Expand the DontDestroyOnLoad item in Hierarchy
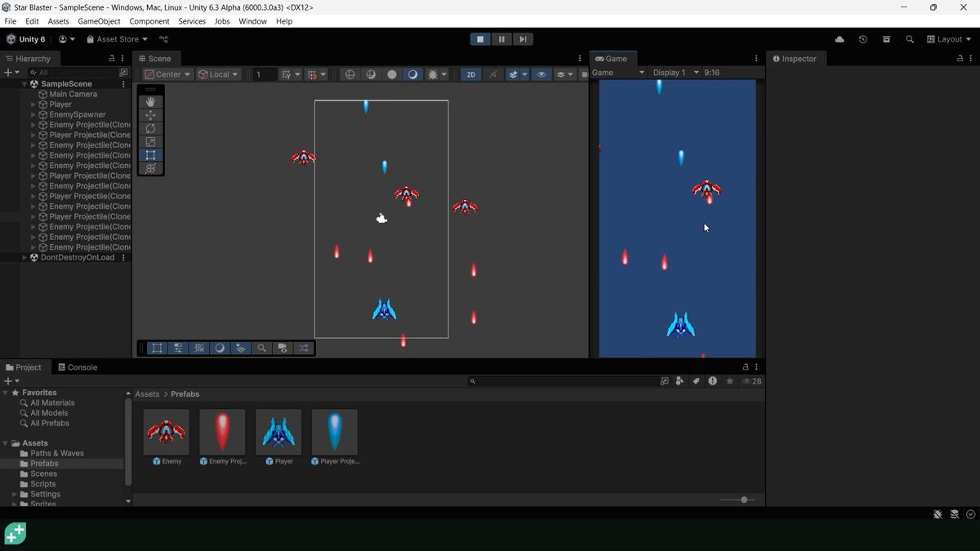 point(25,257)
